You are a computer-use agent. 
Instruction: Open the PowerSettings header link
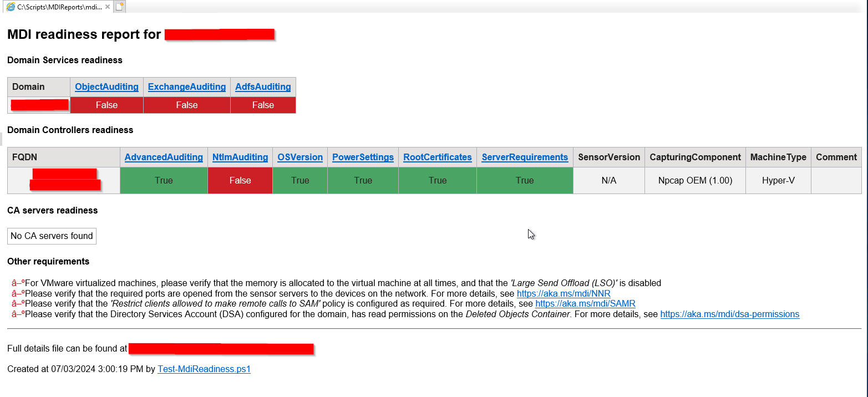click(363, 157)
